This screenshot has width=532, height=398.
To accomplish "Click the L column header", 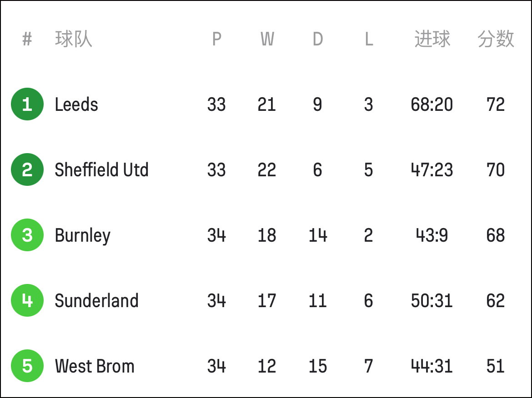I will [369, 39].
